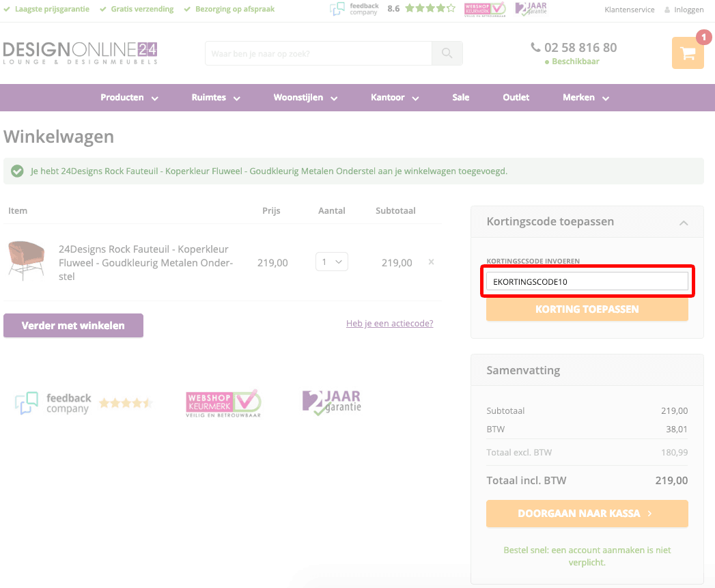Click the Totaal excl. BTW amount 180,99
The height and width of the screenshot is (588, 715).
tap(675, 453)
